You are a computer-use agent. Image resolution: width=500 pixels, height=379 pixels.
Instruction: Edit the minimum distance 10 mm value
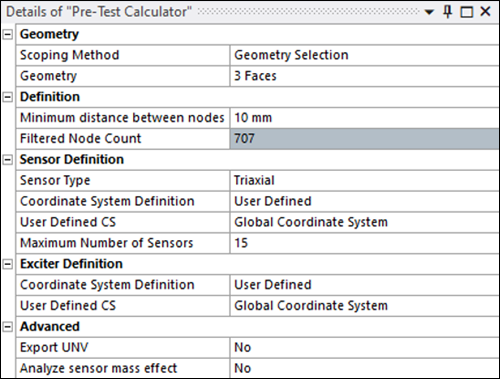364,118
